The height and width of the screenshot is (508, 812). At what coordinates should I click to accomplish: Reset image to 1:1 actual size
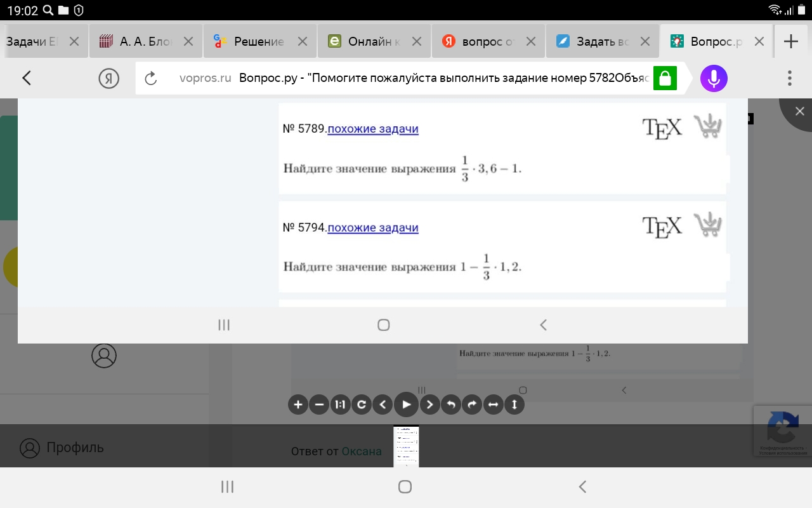[x=341, y=404]
